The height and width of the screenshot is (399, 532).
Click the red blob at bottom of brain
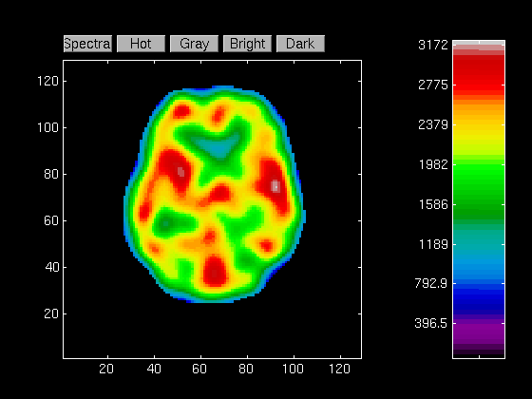point(215,271)
